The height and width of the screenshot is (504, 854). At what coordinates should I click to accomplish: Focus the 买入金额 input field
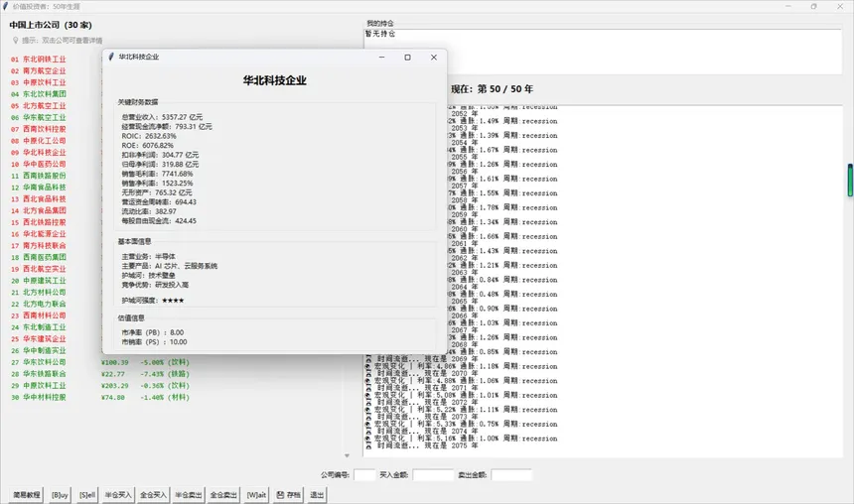[433, 475]
